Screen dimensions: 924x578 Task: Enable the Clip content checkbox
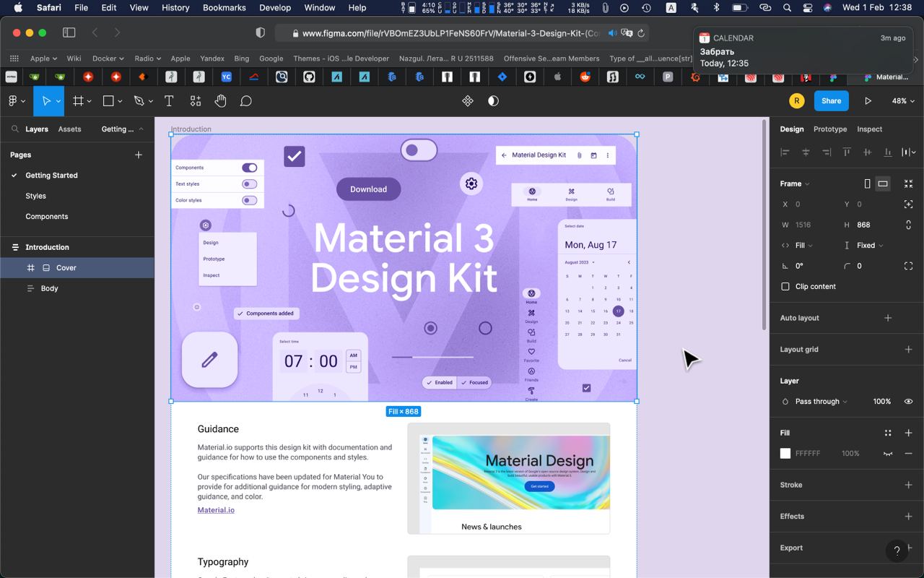[785, 287]
